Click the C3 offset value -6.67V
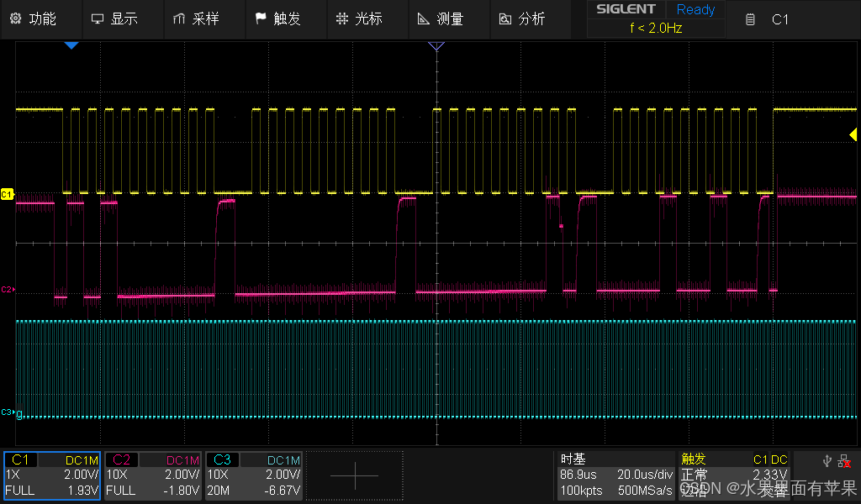Screen dimensions: 861x504 [x=283, y=491]
